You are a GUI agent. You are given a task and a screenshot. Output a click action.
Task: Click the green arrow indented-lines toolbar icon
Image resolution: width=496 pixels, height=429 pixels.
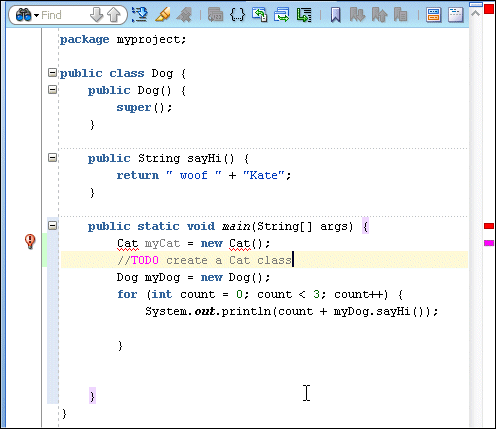(304, 15)
